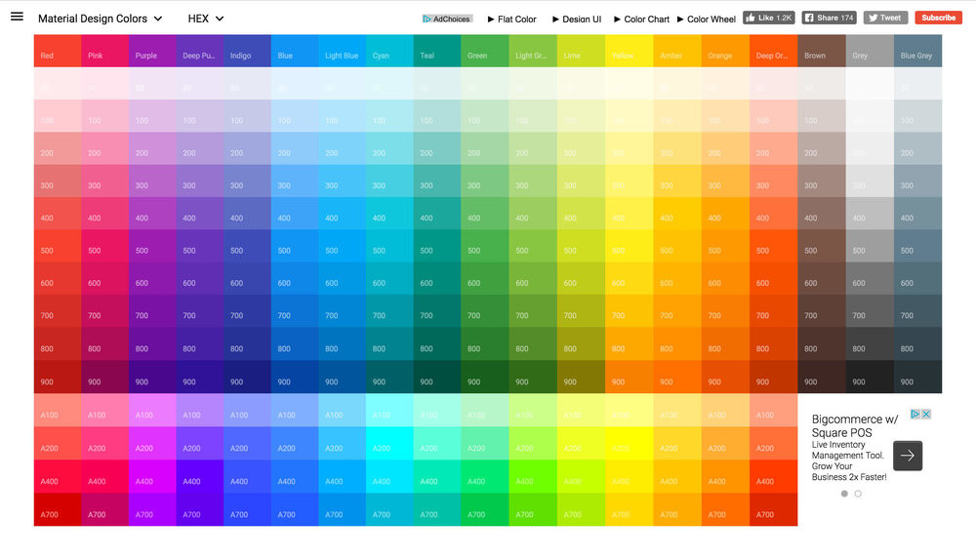Select the Indigo column header
The image size is (976, 560).
(x=247, y=51)
